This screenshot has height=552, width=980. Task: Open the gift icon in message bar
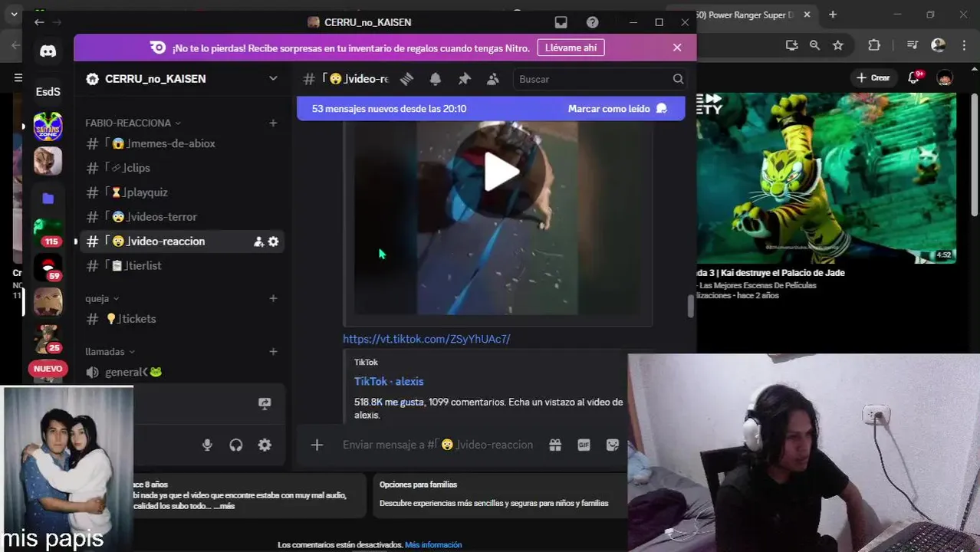click(x=555, y=445)
